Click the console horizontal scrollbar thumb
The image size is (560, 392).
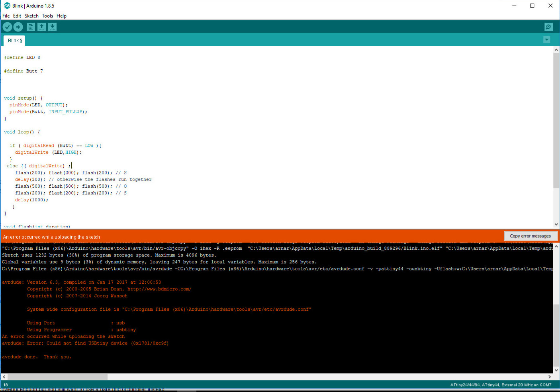(57, 376)
